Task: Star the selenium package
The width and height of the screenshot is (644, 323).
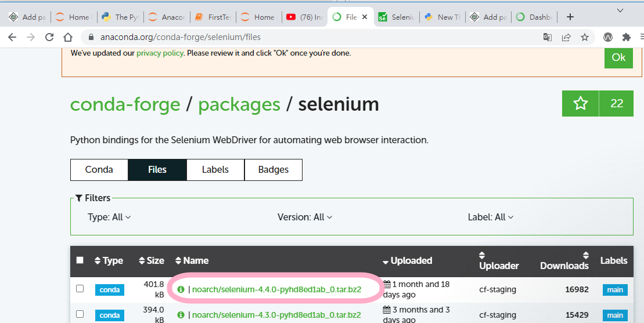Action: click(580, 104)
